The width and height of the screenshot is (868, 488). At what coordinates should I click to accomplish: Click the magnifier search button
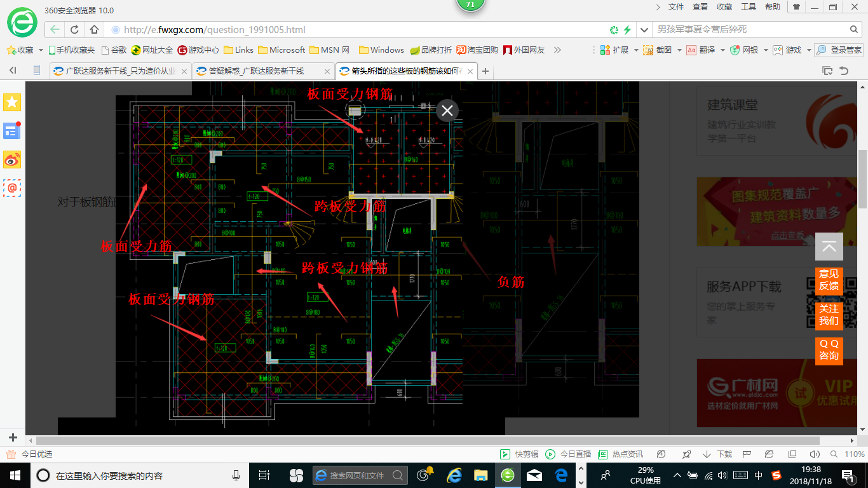pos(854,29)
